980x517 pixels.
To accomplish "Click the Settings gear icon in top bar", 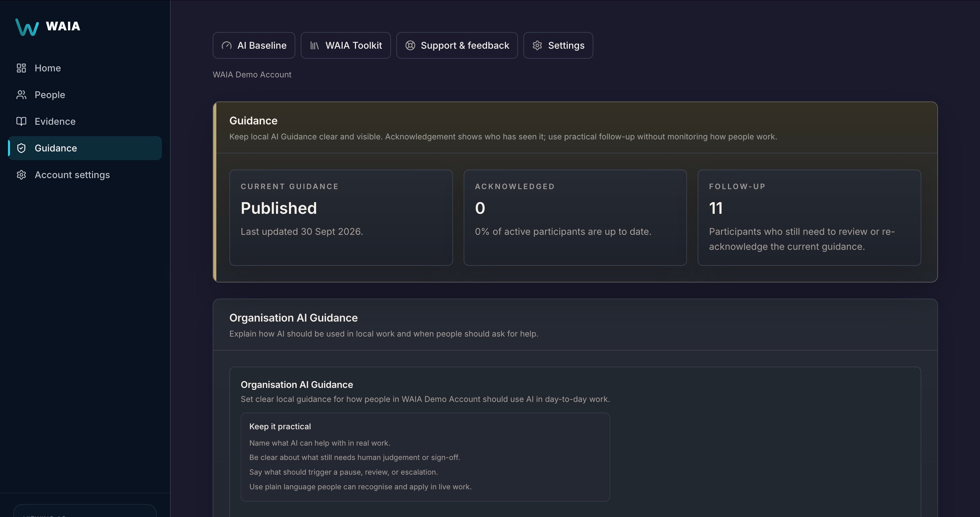I will tap(537, 46).
